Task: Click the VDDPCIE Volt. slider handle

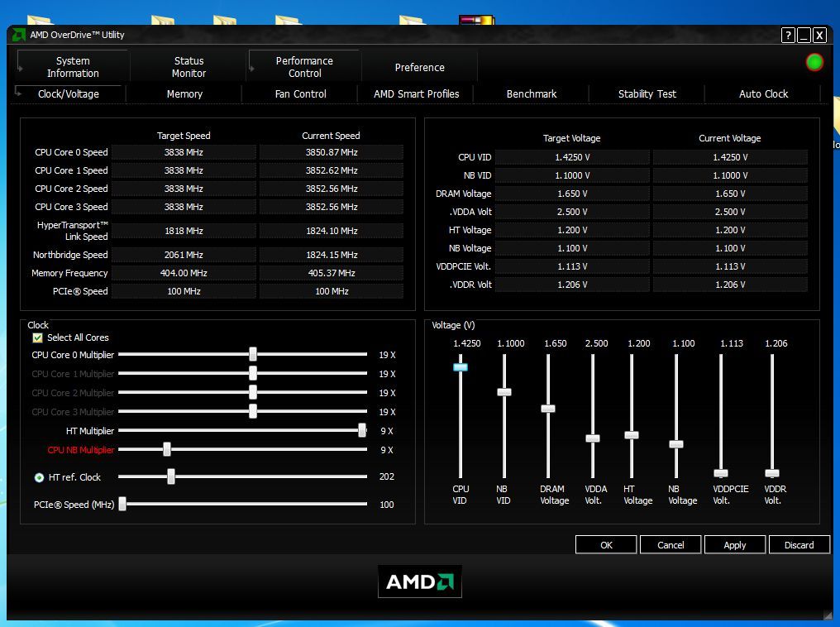Action: click(721, 473)
